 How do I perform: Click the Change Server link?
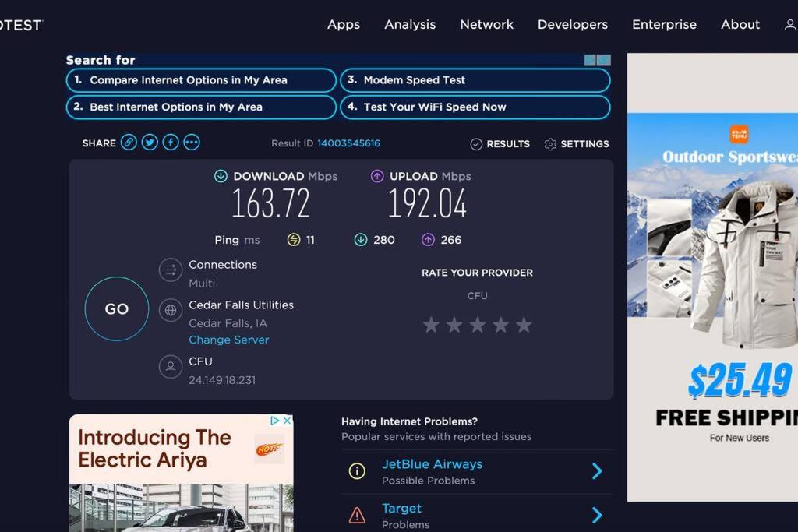(229, 340)
